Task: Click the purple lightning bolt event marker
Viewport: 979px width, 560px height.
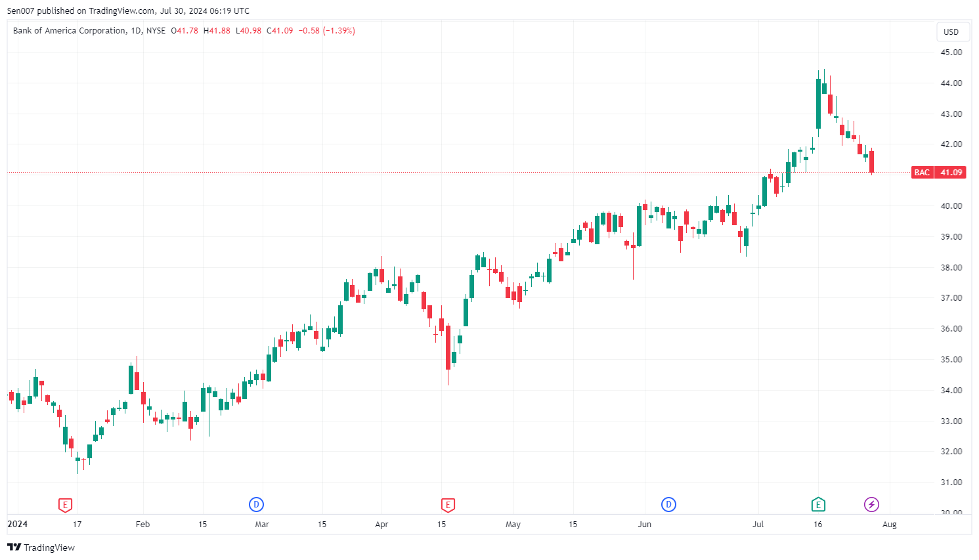Action: tap(871, 505)
